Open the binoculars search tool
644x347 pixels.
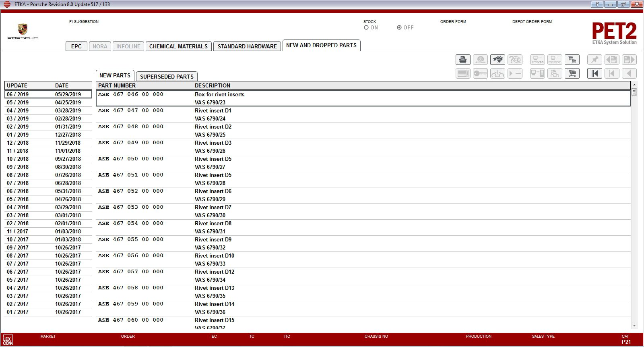[497, 60]
